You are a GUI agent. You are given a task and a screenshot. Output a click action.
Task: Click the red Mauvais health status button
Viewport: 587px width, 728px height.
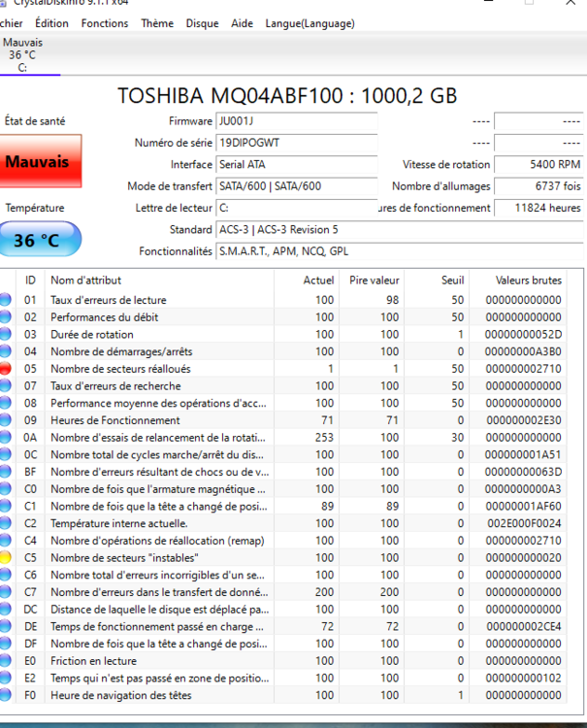(x=39, y=162)
